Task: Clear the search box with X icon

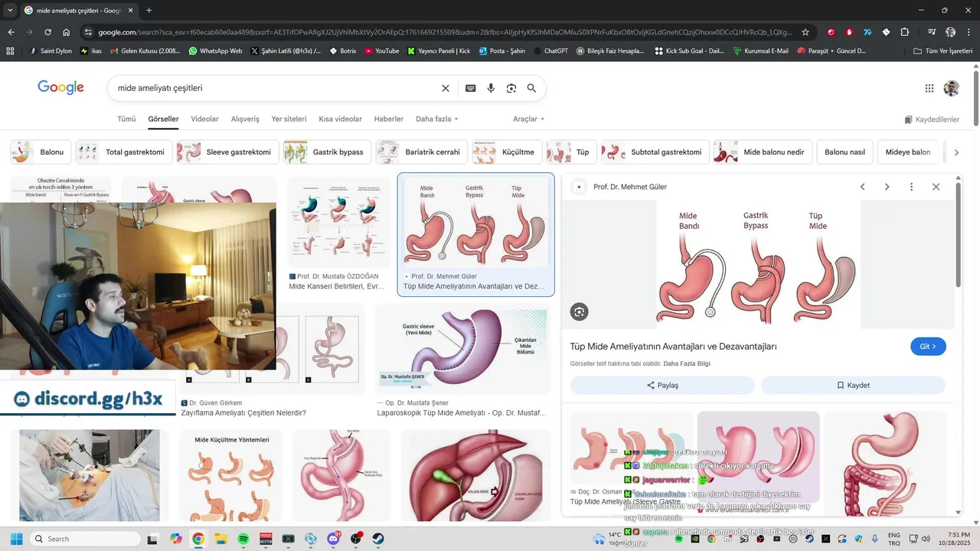Action: tap(446, 88)
